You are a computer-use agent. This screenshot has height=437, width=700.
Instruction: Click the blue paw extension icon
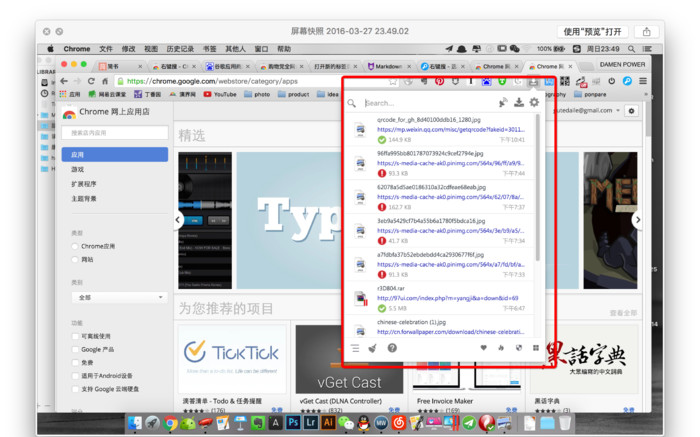(x=486, y=81)
